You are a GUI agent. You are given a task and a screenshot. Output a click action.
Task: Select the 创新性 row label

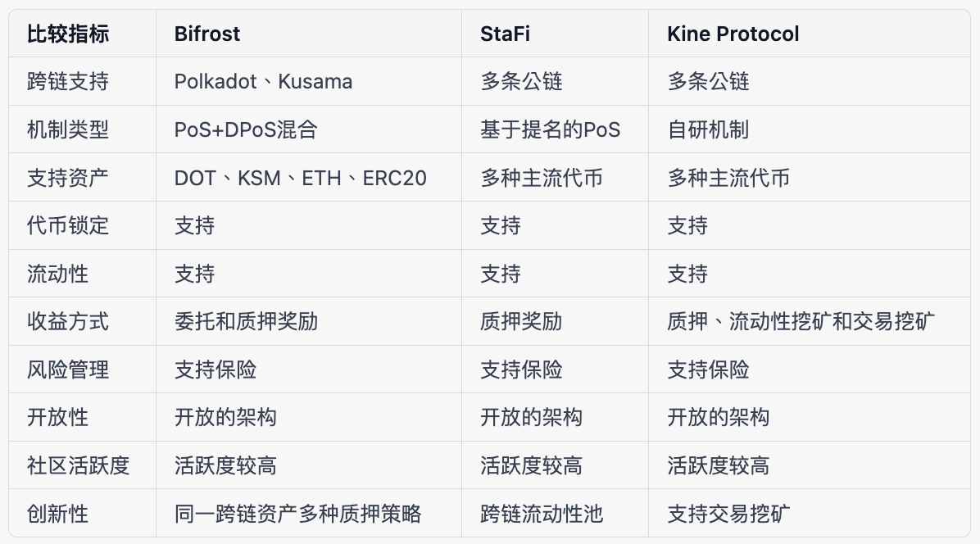(x=57, y=514)
